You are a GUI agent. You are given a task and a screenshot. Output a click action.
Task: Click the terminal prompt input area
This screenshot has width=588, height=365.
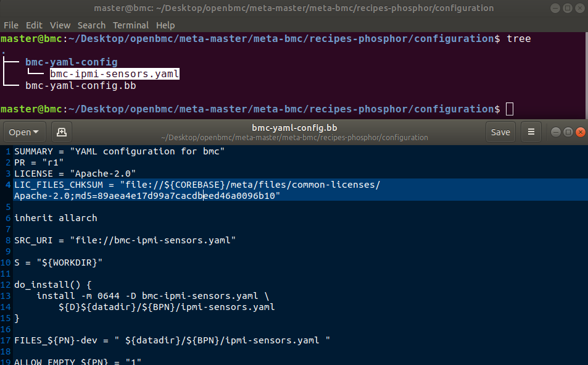point(510,109)
